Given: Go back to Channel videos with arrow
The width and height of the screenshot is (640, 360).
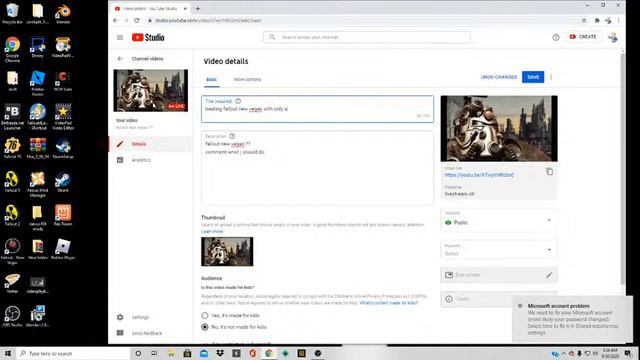Looking at the screenshot, I should tap(120, 59).
